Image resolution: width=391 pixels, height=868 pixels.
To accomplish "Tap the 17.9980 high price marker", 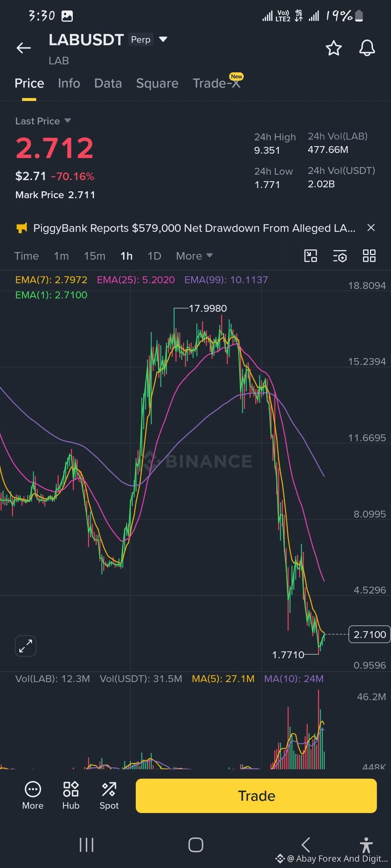I will [x=208, y=308].
